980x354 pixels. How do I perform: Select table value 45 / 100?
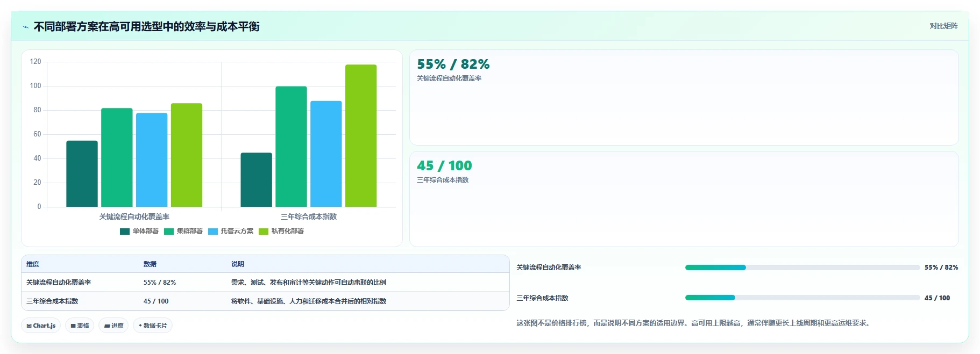(x=156, y=301)
